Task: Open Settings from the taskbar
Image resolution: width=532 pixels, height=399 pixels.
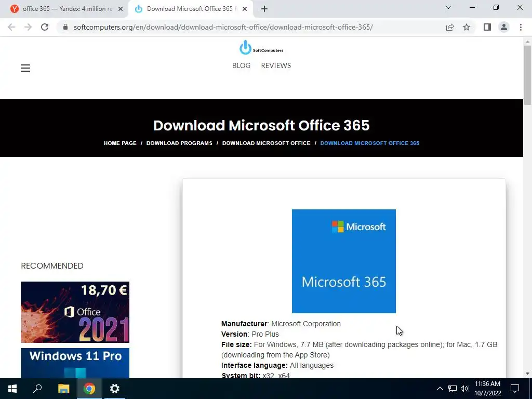Action: coord(115,389)
